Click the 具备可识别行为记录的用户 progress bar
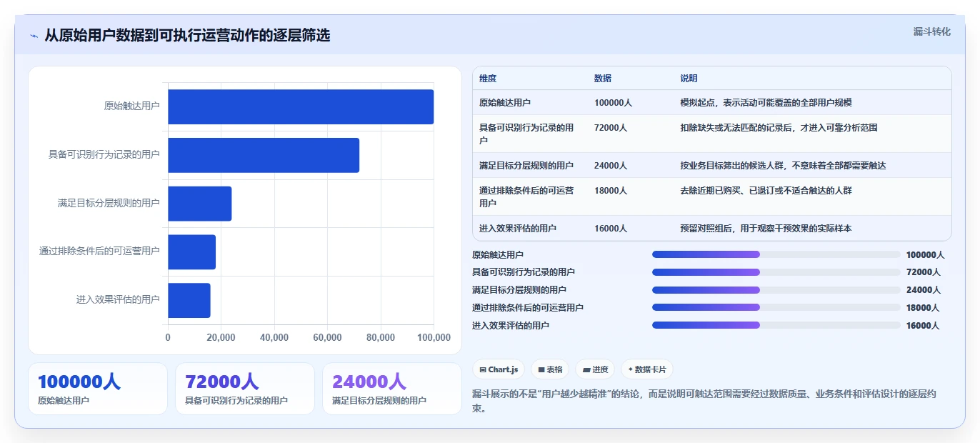Screen dimensions: 980x443 tap(776, 272)
